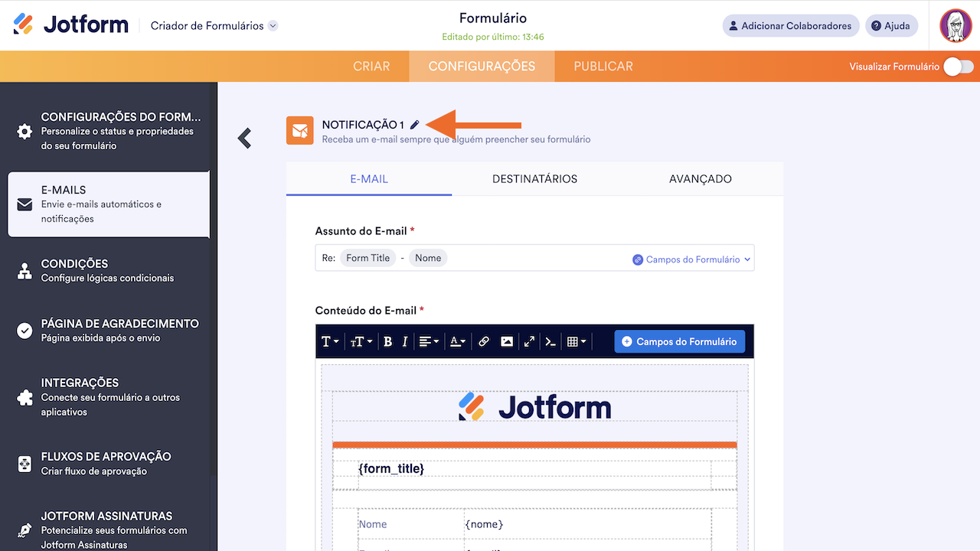Select the AVANÇADO tab

click(701, 179)
